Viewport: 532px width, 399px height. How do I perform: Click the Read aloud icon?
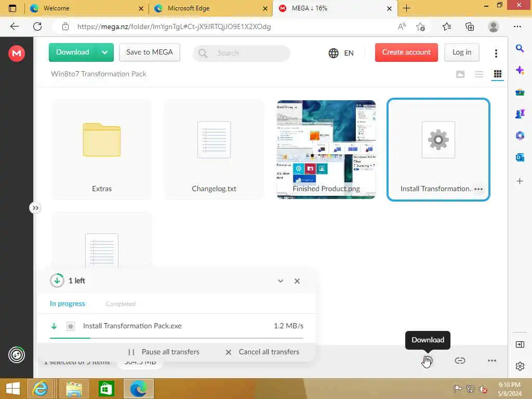click(x=402, y=26)
